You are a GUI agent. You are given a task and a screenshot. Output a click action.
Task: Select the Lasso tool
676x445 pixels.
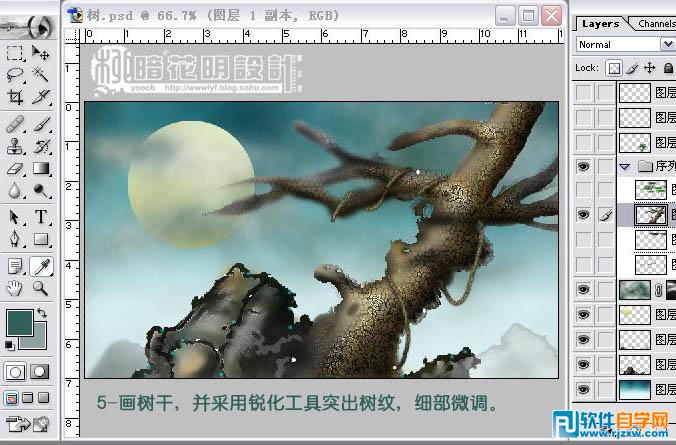15,75
